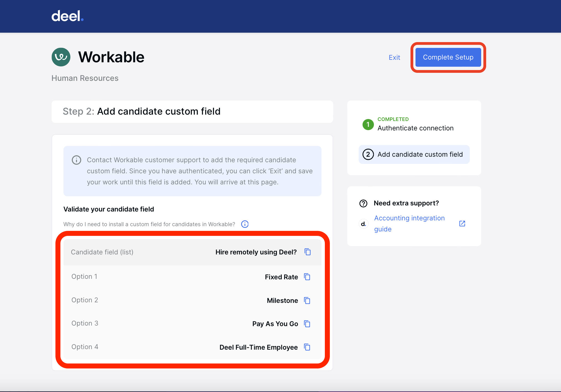This screenshot has height=392, width=561.
Task: Copy the "Hire remotely using Deel?" field name
Action: [307, 252]
